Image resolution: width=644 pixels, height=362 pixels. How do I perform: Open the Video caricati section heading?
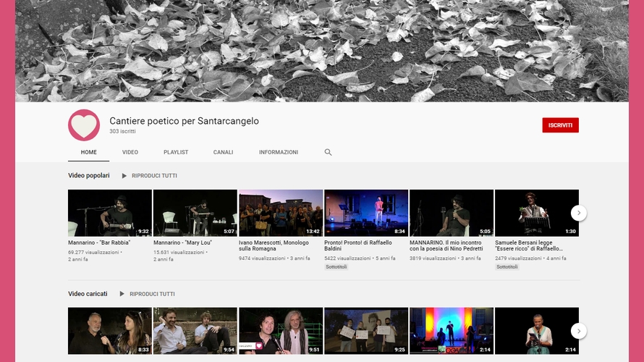pos(88,294)
